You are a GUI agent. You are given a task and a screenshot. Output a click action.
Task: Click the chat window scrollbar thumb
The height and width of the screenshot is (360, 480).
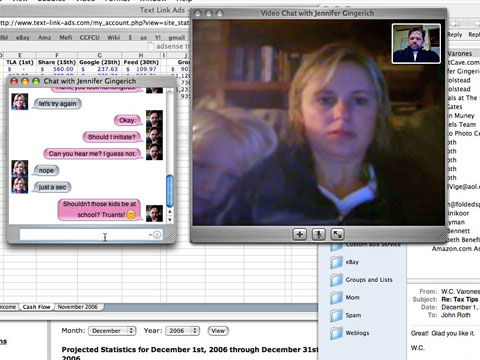(169, 191)
